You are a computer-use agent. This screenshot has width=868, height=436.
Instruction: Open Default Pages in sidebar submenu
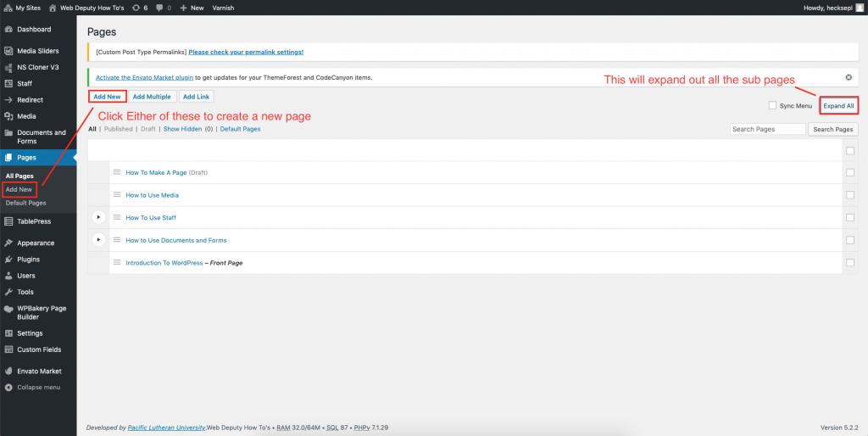(26, 203)
